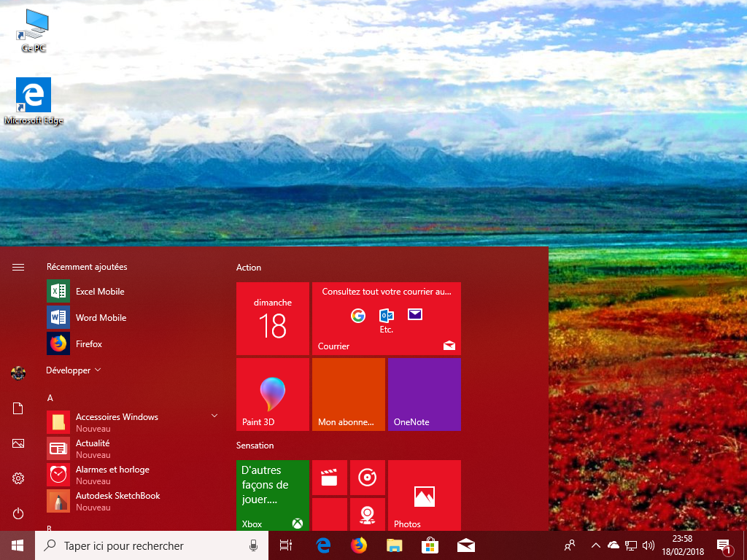Launch OneNote from its purple tile
747x560 pixels.
tap(424, 394)
